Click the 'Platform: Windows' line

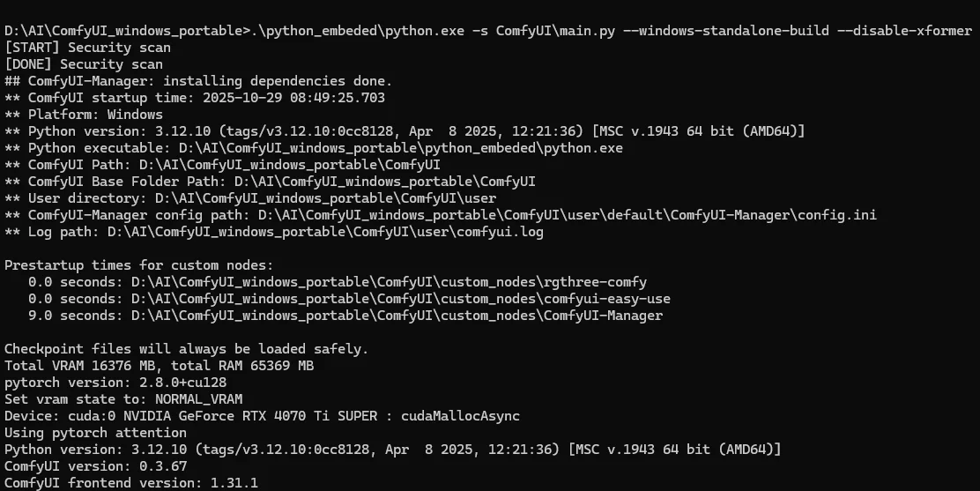pyautogui.click(x=84, y=115)
